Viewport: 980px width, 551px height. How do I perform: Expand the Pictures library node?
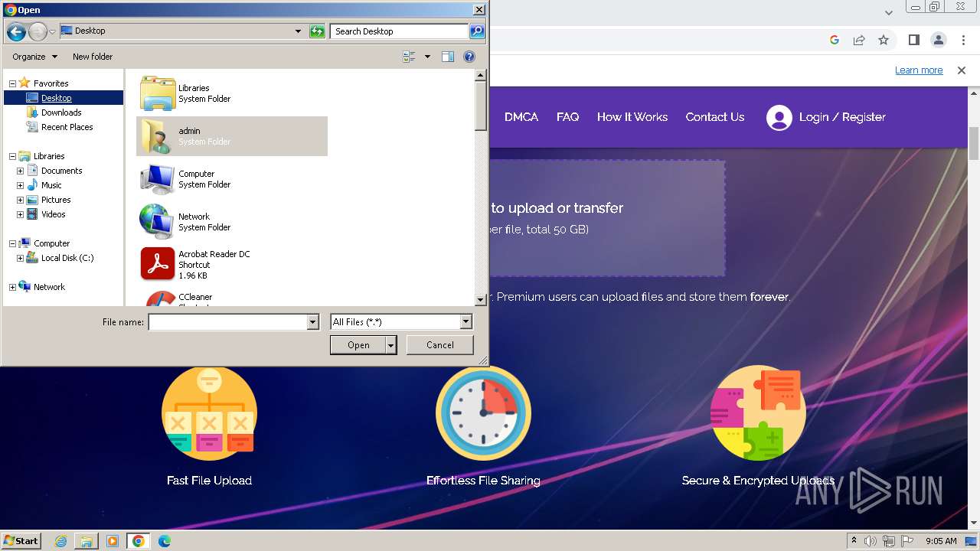point(20,200)
